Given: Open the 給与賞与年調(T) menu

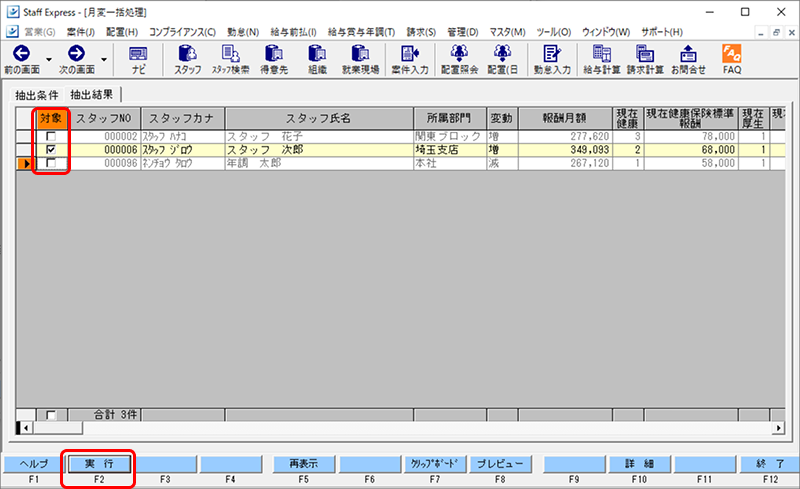Looking at the screenshot, I should (x=361, y=32).
